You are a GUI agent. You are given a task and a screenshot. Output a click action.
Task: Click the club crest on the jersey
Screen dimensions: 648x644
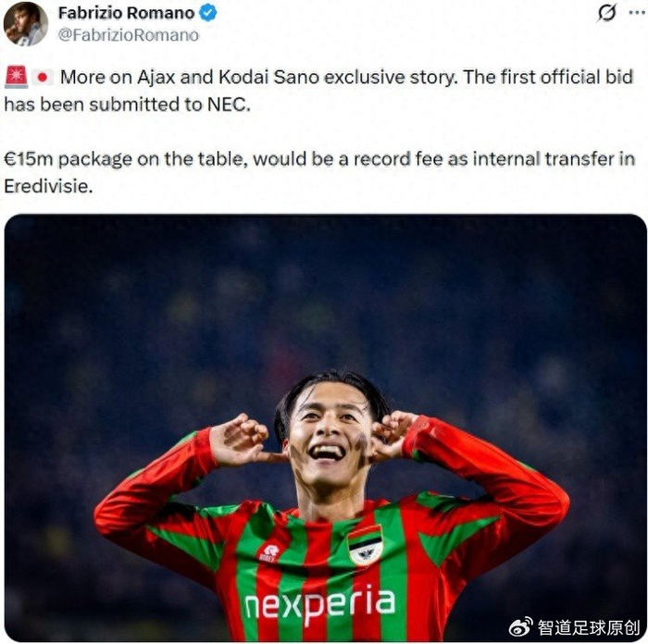click(x=365, y=545)
